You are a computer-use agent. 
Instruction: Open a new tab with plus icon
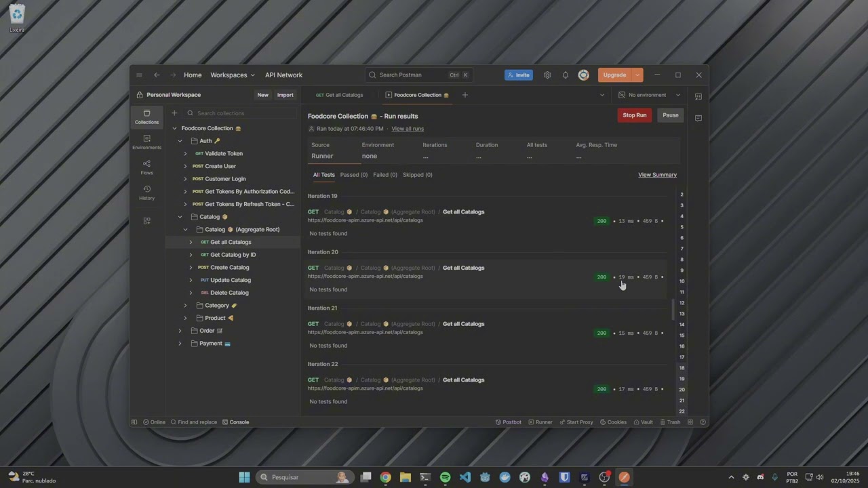click(x=465, y=95)
